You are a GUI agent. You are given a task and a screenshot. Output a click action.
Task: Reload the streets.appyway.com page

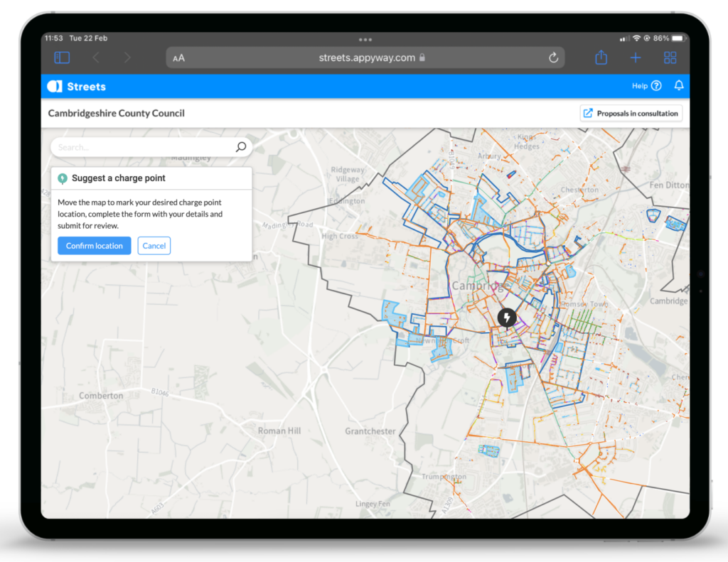(553, 58)
